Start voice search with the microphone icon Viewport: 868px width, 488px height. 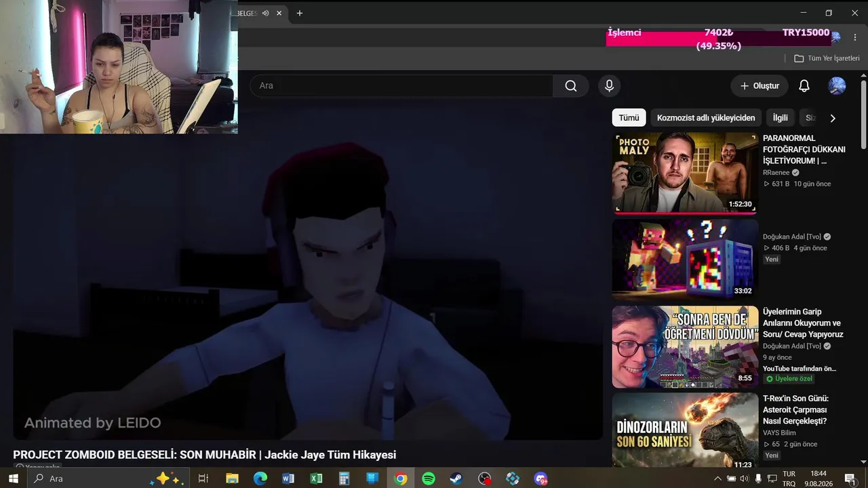609,86
